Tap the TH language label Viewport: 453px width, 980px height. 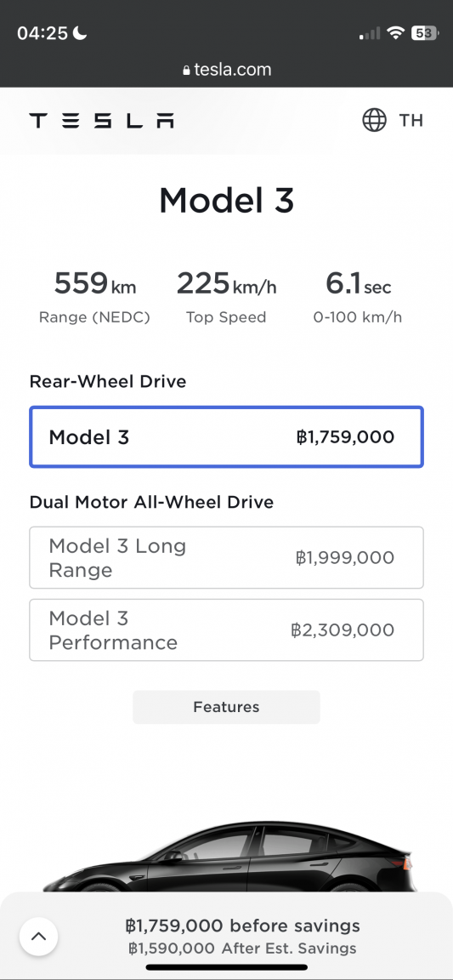tap(411, 121)
